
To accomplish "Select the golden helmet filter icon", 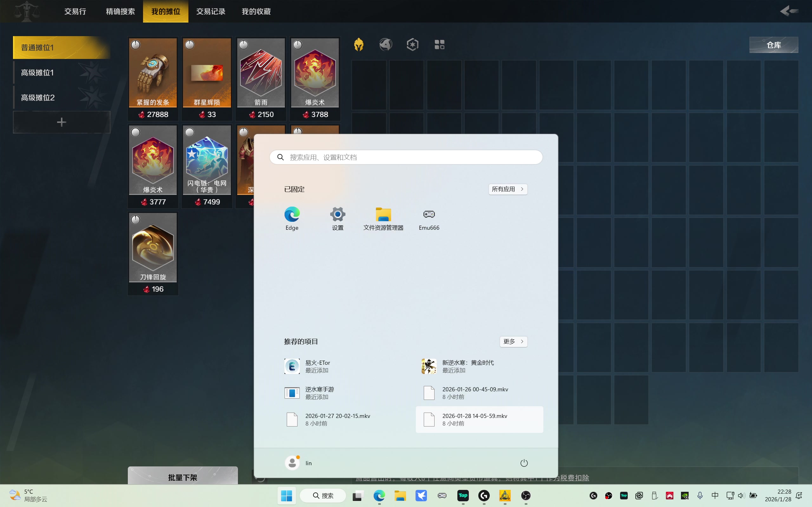I will coord(359,45).
